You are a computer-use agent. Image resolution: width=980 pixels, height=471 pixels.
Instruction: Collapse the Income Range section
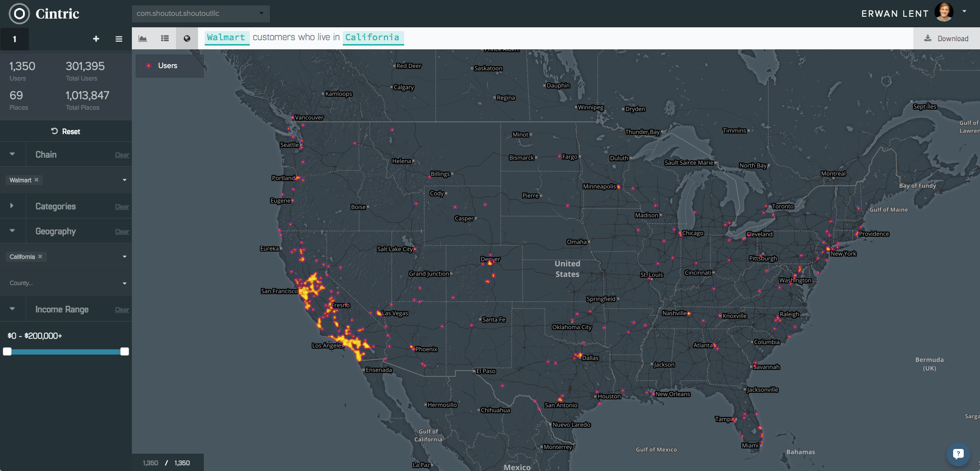click(12, 309)
